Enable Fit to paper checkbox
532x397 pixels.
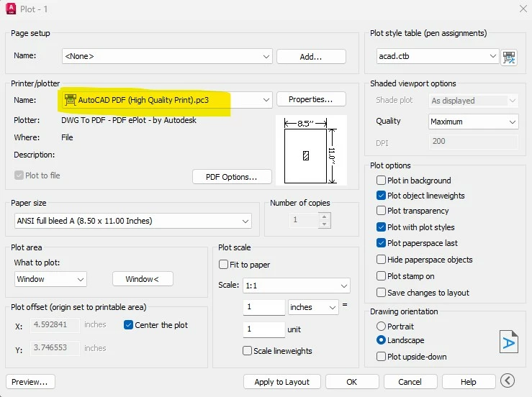point(223,265)
